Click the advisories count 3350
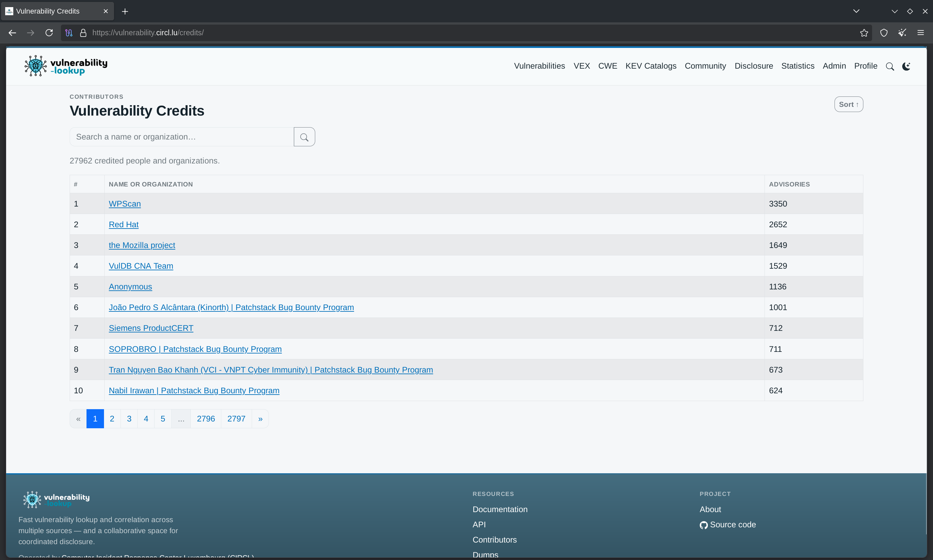Image resolution: width=933 pixels, height=560 pixels. [x=778, y=204]
